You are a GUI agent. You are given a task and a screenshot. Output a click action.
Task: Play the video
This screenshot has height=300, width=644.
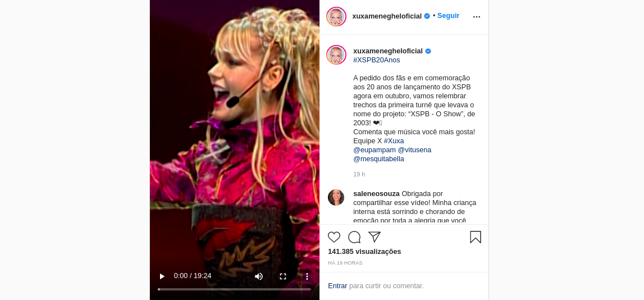pyautogui.click(x=162, y=276)
